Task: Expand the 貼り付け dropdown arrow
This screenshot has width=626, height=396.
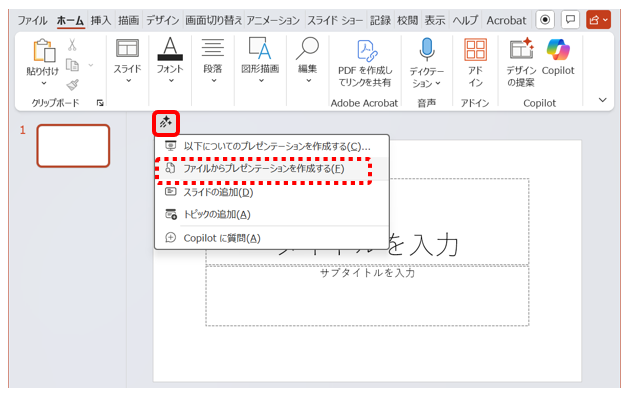Action: [x=44, y=83]
